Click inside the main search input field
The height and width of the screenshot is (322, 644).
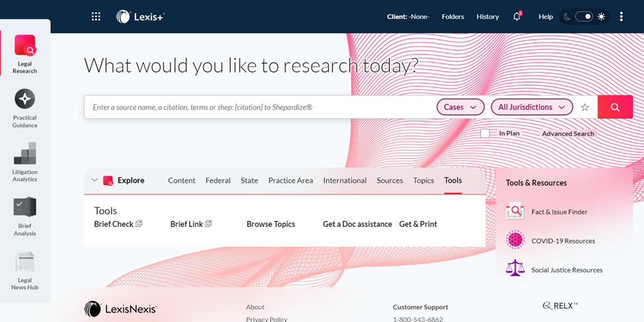(259, 107)
